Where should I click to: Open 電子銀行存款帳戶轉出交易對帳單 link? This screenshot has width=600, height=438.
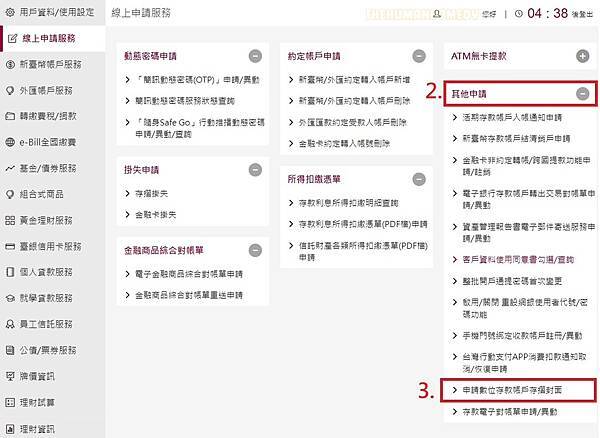pos(529,199)
